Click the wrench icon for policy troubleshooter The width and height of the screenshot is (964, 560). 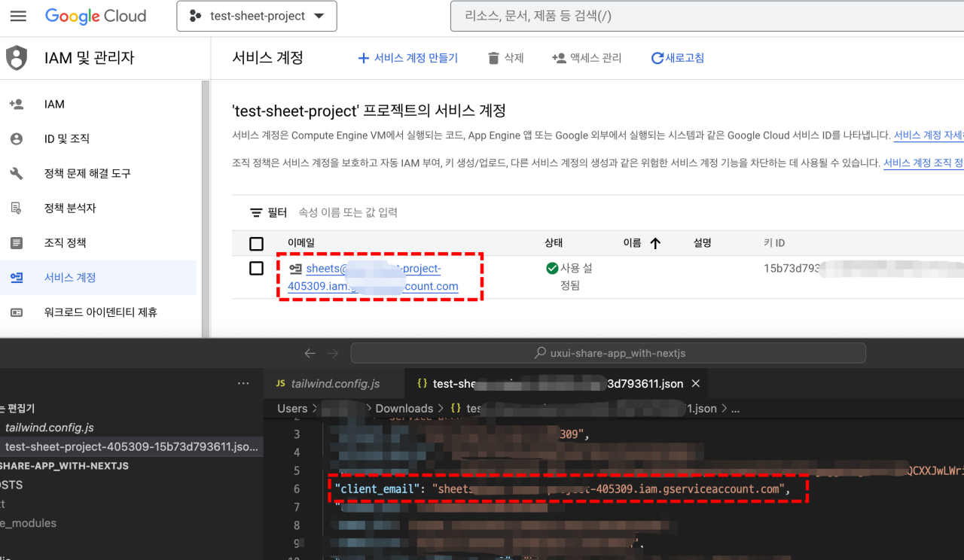click(17, 174)
